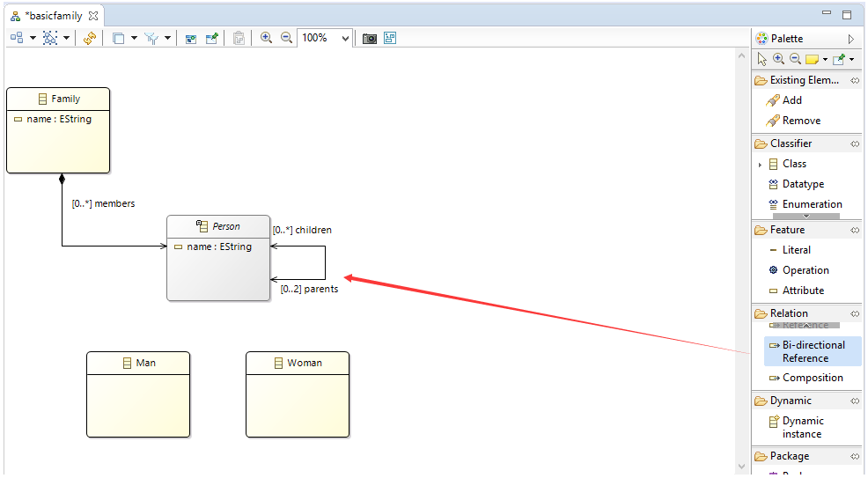Open the note tool dropdown arrow
Image resolution: width=868 pixels, height=493 pixels.
coord(825,59)
